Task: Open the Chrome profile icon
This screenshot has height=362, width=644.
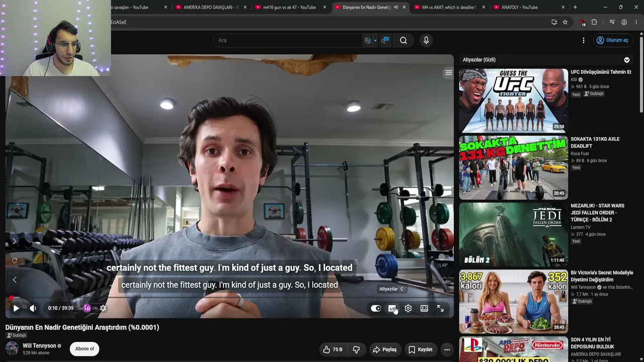Action: click(x=624, y=22)
